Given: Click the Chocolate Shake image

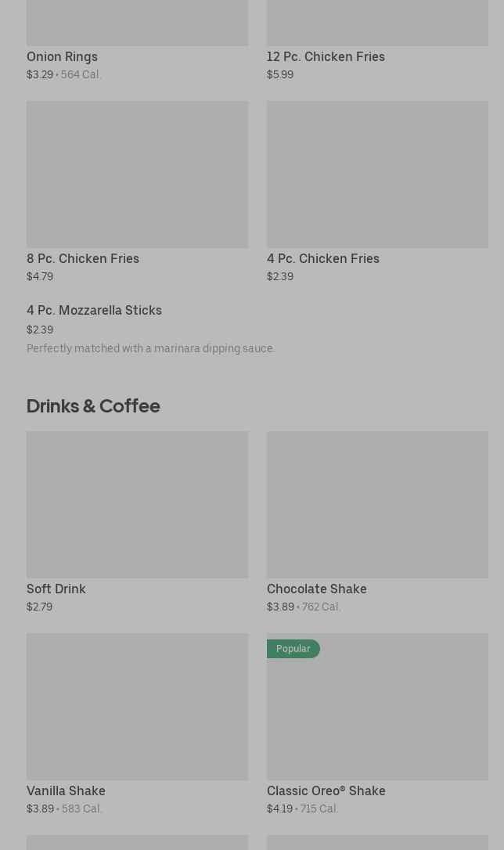Looking at the screenshot, I should tap(377, 505).
